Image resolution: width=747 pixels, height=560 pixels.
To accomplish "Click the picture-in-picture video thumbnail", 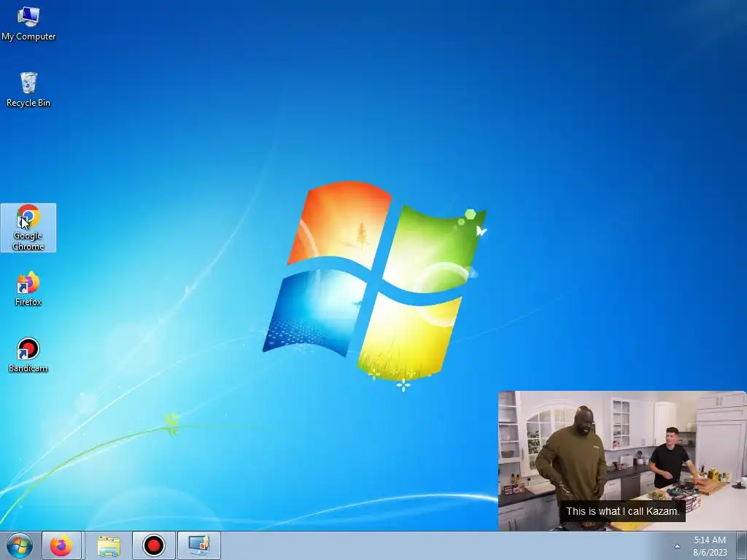I will (x=622, y=461).
